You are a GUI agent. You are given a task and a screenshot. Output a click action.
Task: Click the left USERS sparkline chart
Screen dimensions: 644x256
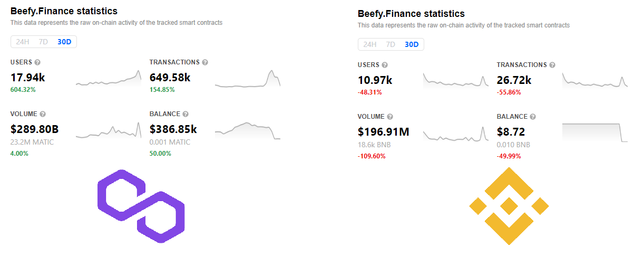(109, 79)
